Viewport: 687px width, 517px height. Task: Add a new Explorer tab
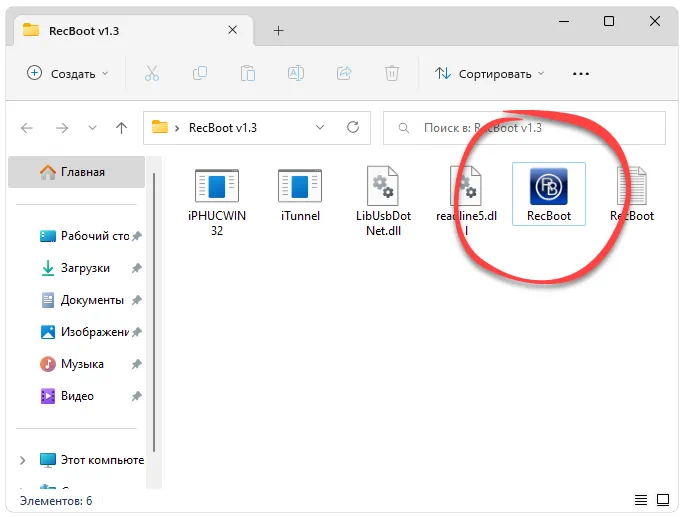(278, 31)
